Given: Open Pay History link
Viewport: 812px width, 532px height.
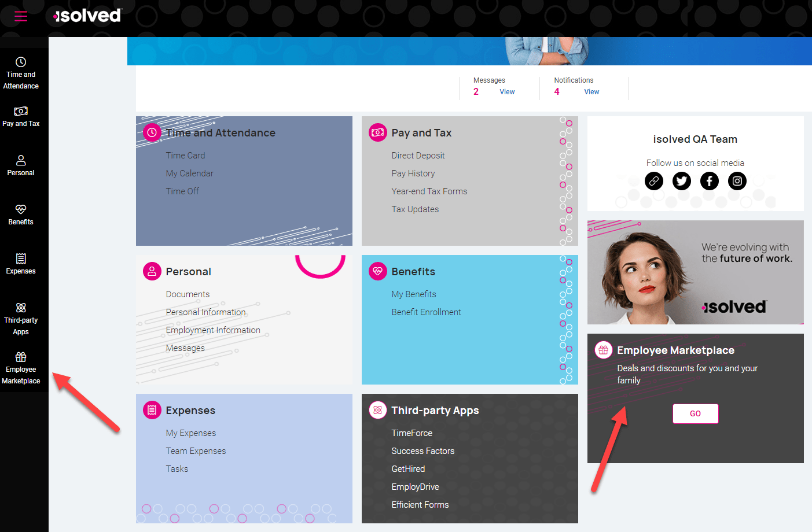Looking at the screenshot, I should pyautogui.click(x=413, y=173).
